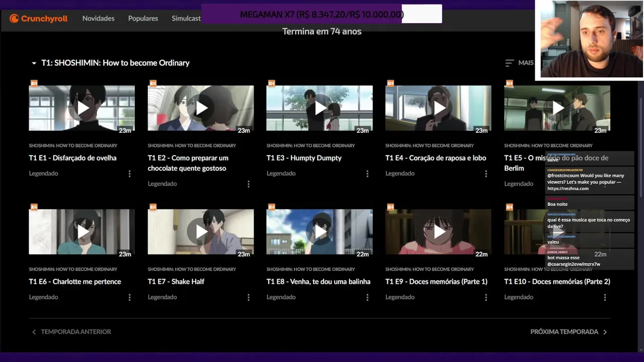Open title T1 E10 - Doces memórias (Parte 2)
The height and width of the screenshot is (362, 644).
click(x=557, y=282)
